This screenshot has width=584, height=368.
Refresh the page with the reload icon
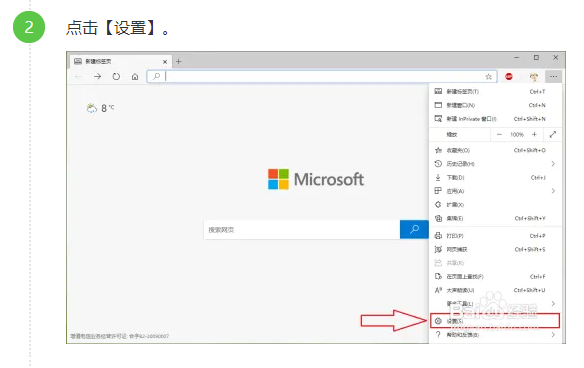click(x=116, y=76)
